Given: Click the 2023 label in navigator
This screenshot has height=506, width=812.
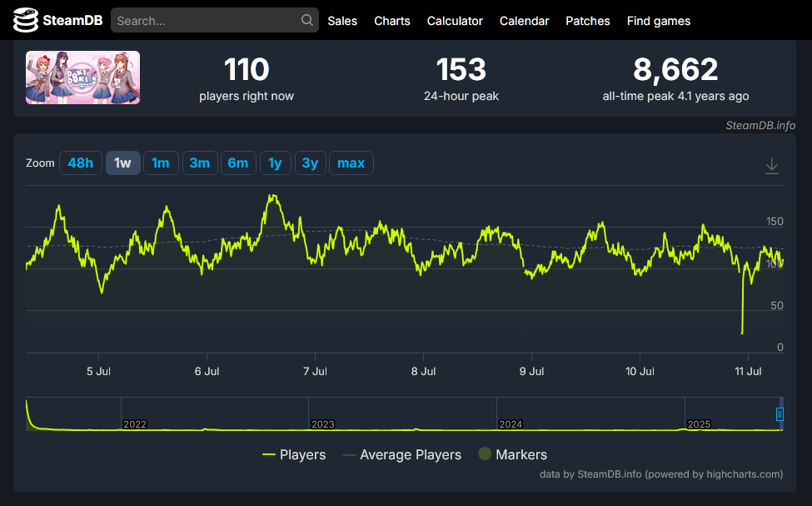Looking at the screenshot, I should coord(322,424).
